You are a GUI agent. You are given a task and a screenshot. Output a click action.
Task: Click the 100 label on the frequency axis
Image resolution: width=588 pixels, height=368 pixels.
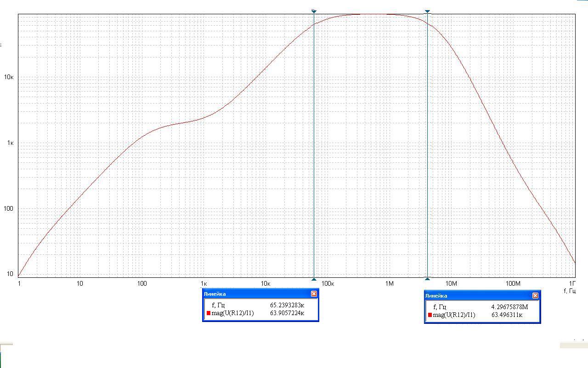click(142, 283)
